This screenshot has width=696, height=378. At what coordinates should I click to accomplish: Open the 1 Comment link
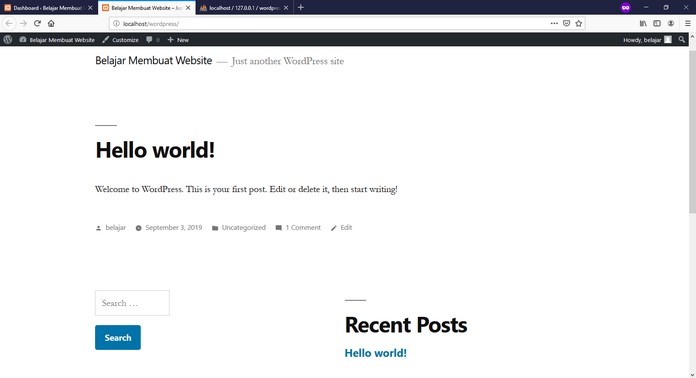pyautogui.click(x=303, y=228)
